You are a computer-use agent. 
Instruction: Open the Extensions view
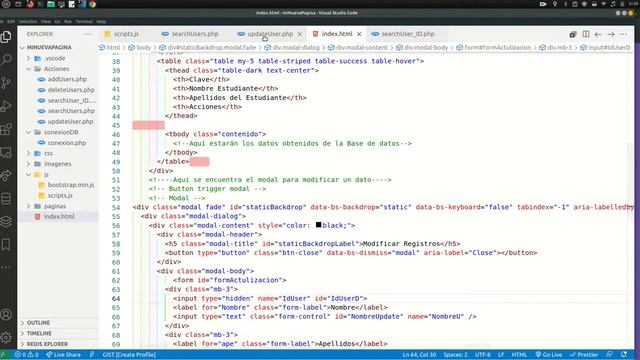(x=6, y=129)
